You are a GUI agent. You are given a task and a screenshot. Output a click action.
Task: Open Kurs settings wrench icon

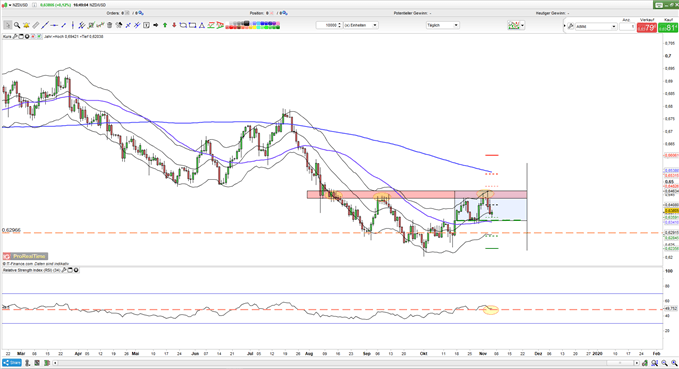point(15,36)
